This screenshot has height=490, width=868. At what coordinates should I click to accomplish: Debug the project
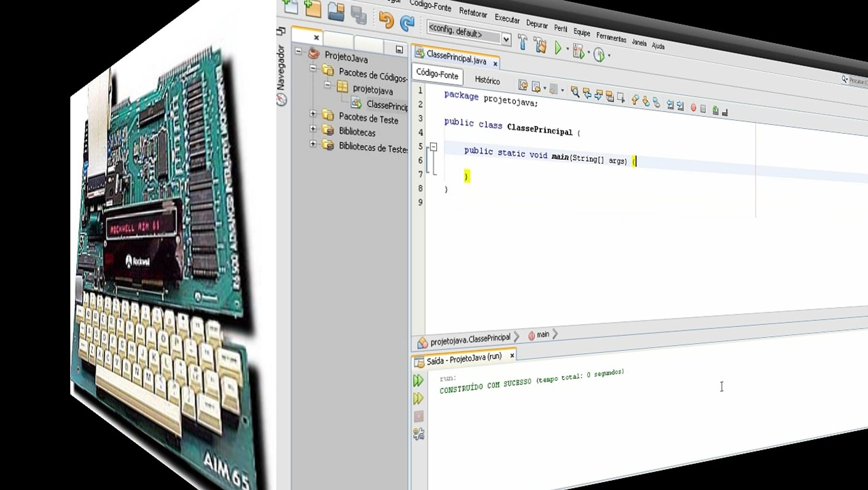(579, 50)
